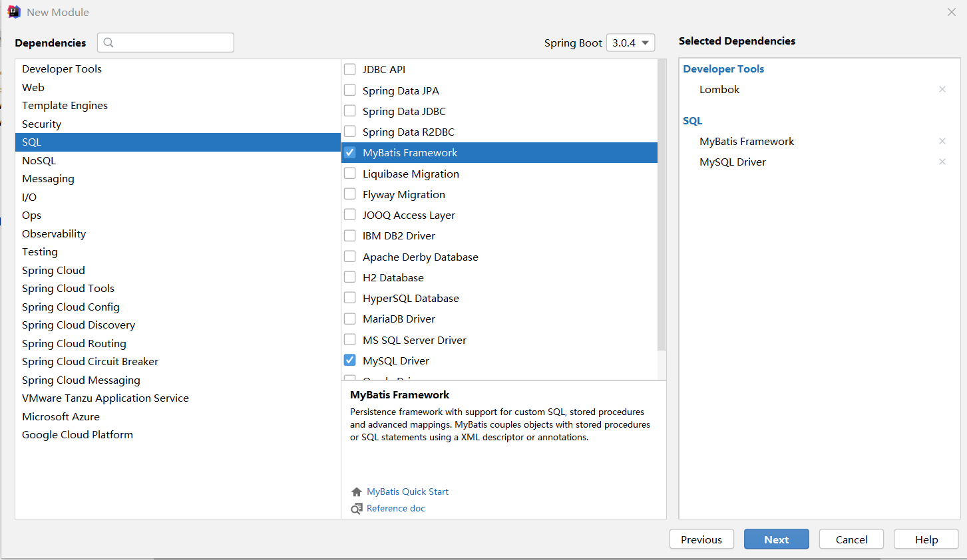Click the Reference doc icon
Screen dimensions: 967x560
[357, 509]
